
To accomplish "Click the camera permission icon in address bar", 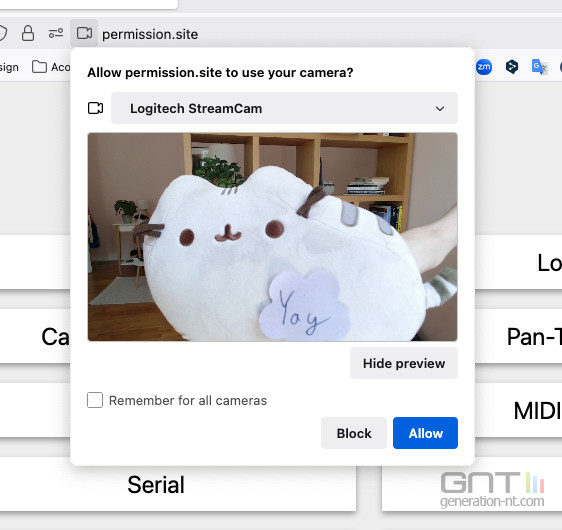I will 84,33.
